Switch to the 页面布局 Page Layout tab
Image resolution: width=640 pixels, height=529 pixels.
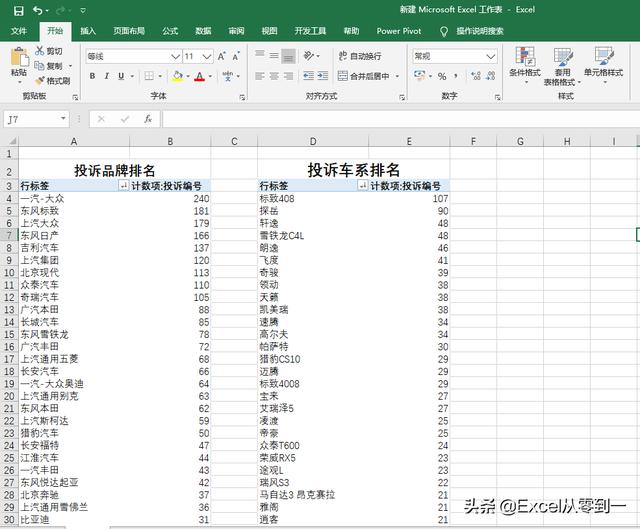coord(129,31)
